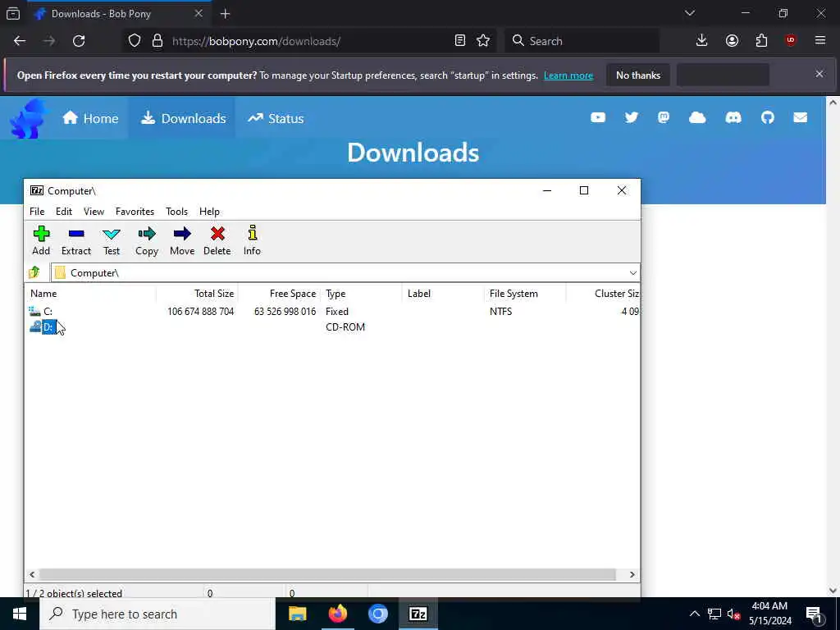This screenshot has height=630, width=840.
Task: Click the Bob Pony site logo
Action: pos(29,118)
